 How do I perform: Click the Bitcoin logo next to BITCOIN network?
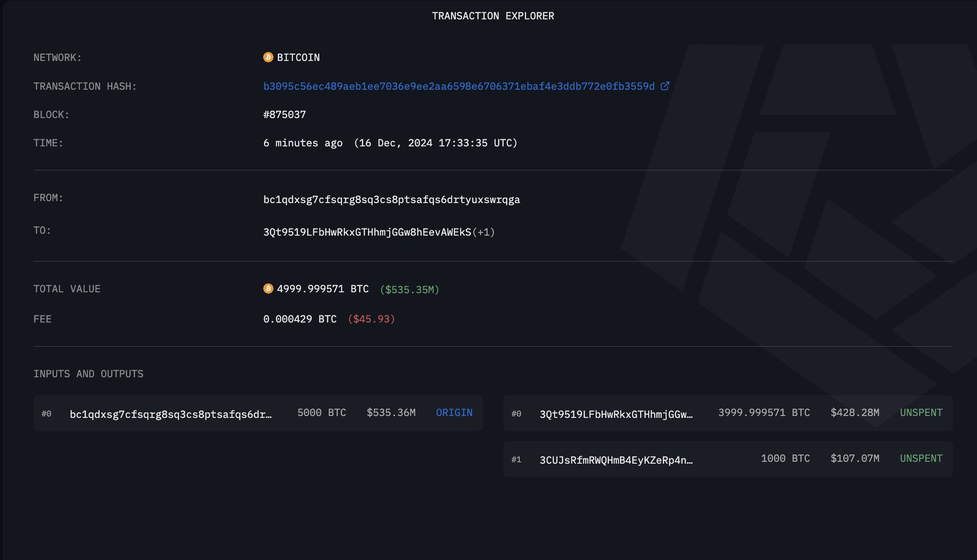[268, 57]
